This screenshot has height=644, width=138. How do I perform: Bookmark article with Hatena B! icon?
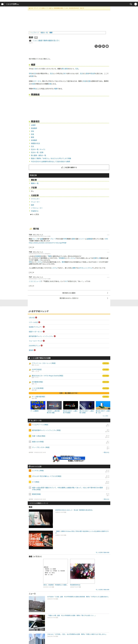pos(103,46)
